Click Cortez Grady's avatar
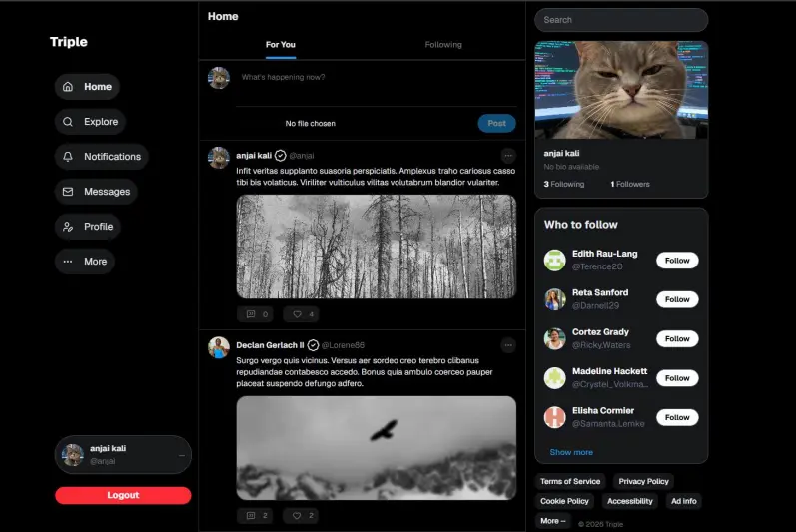Image resolution: width=796 pixels, height=532 pixels. [x=555, y=339]
